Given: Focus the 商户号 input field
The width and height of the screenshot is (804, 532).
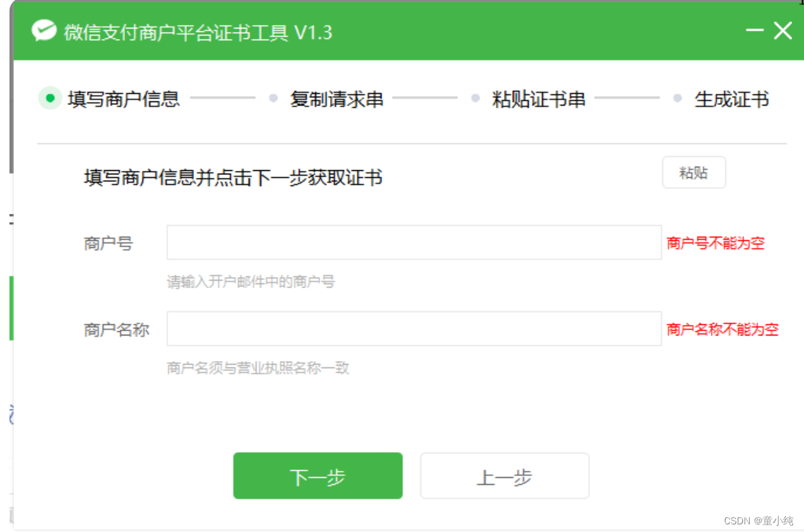Looking at the screenshot, I should coord(413,242).
